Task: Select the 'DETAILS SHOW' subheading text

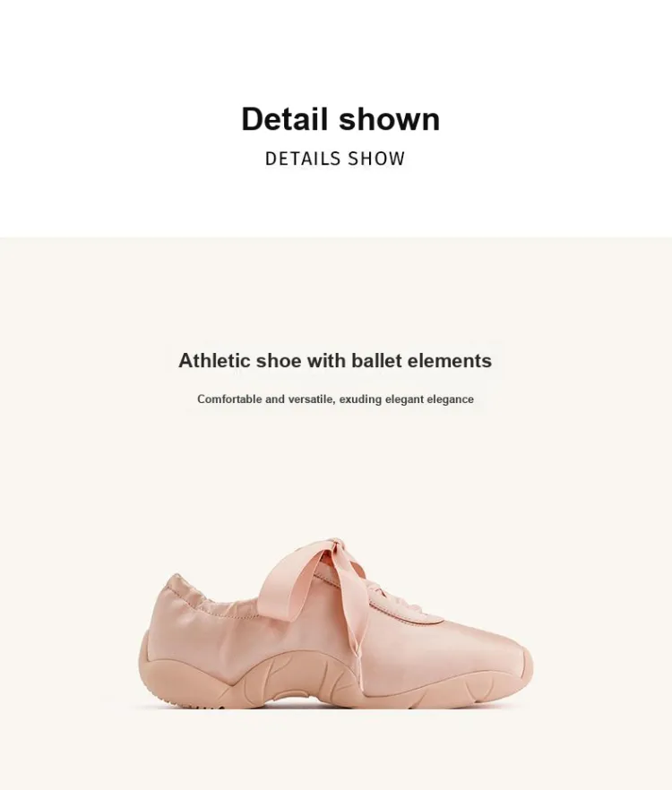Action: 335,159
